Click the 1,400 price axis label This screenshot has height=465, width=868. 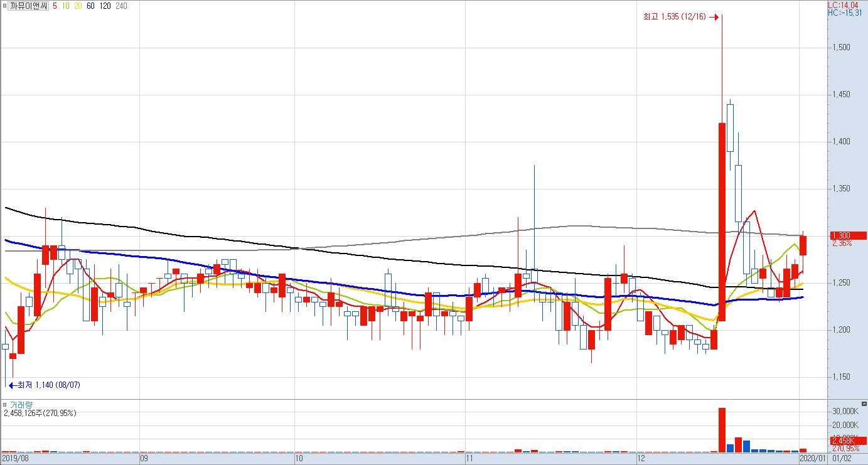842,142
